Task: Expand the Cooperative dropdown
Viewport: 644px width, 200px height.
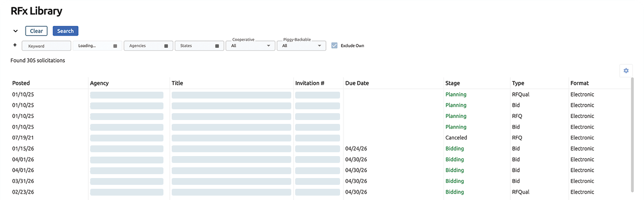Action: click(x=250, y=46)
